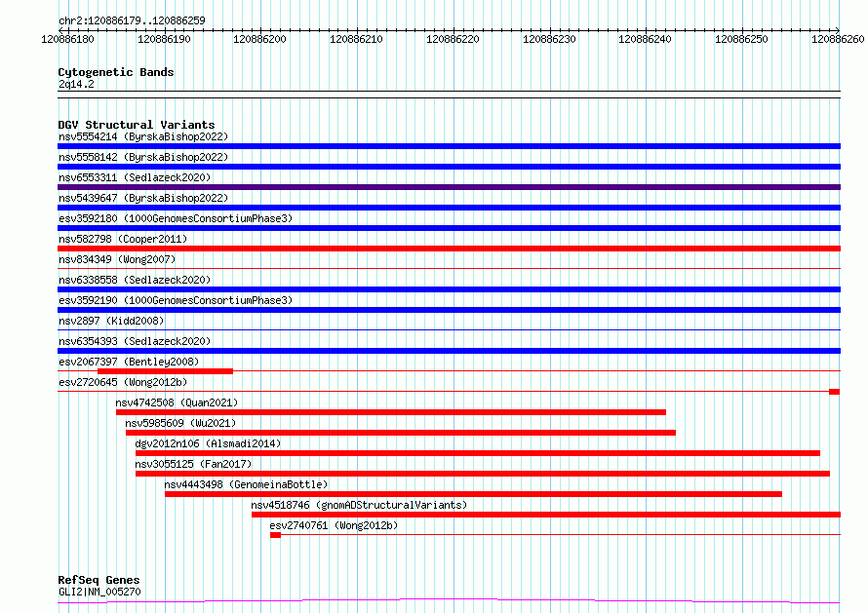Open the nsv4742508 (Quan2021) label
Viewport: 868px width, 613px height.
pyautogui.click(x=177, y=402)
